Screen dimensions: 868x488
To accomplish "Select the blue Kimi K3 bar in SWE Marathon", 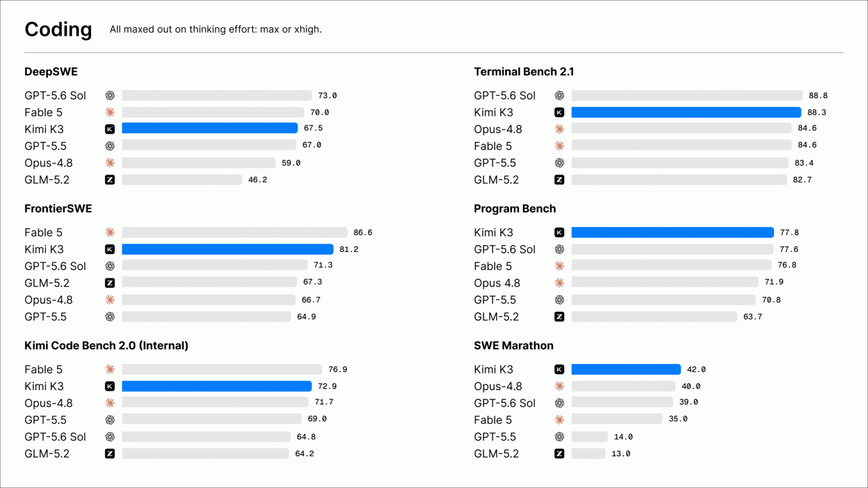I will coord(626,369).
